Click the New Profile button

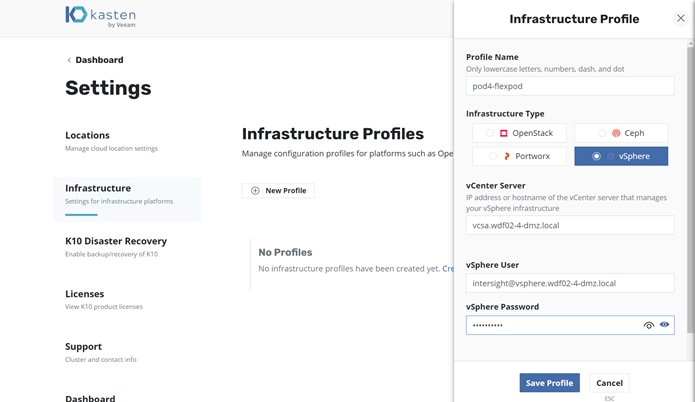click(278, 191)
